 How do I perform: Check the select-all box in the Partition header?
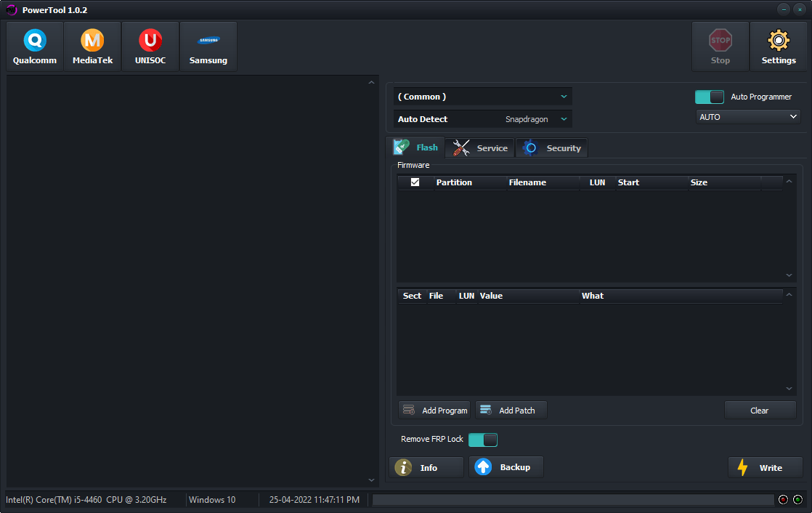(x=413, y=182)
